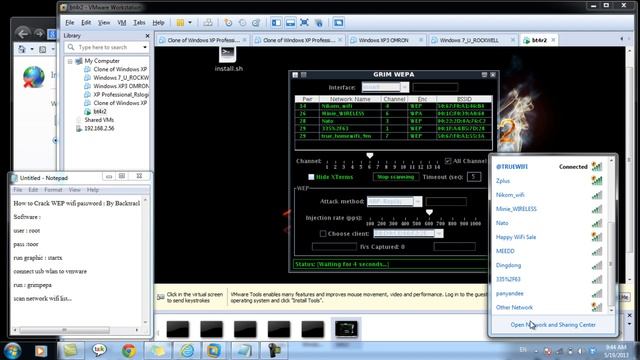Click the Channel column header

tap(394, 99)
